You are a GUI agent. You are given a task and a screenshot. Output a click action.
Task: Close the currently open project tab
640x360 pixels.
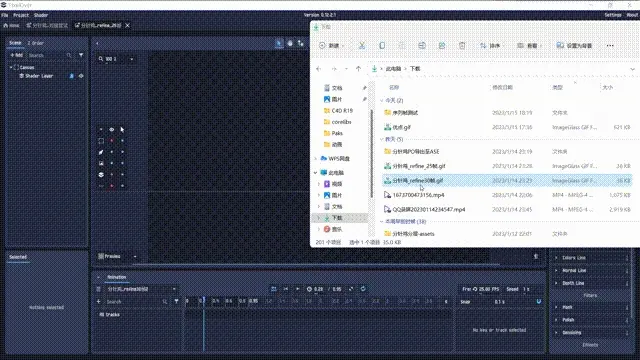pyautogui.click(x=128, y=25)
